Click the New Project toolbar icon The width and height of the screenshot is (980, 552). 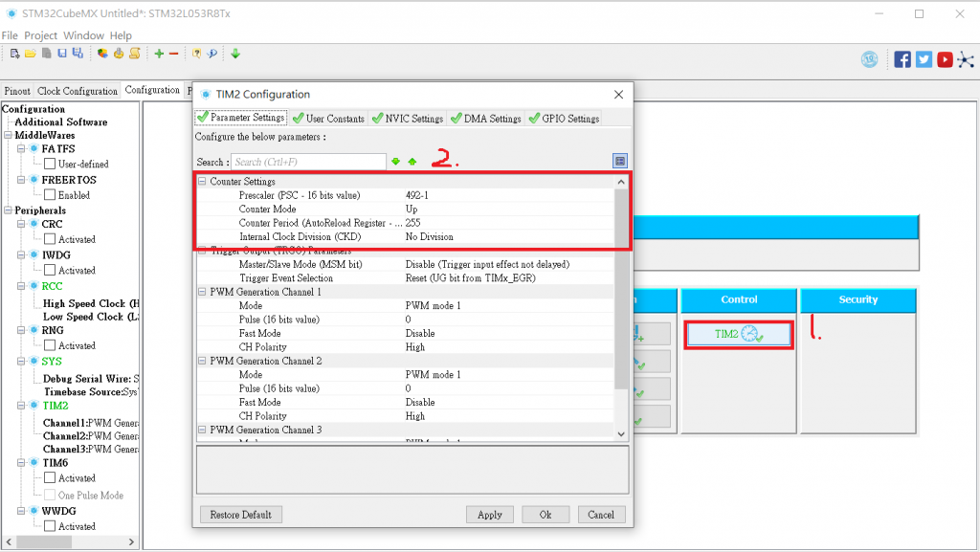15,54
